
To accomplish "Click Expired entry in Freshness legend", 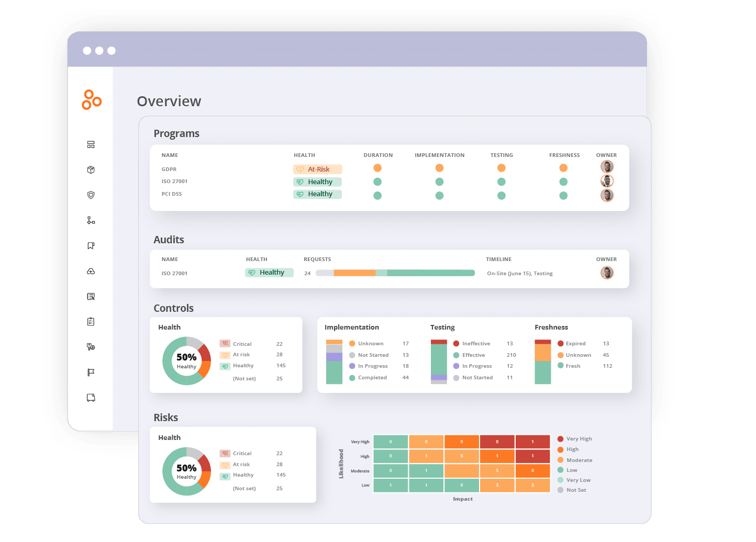I will (583, 344).
